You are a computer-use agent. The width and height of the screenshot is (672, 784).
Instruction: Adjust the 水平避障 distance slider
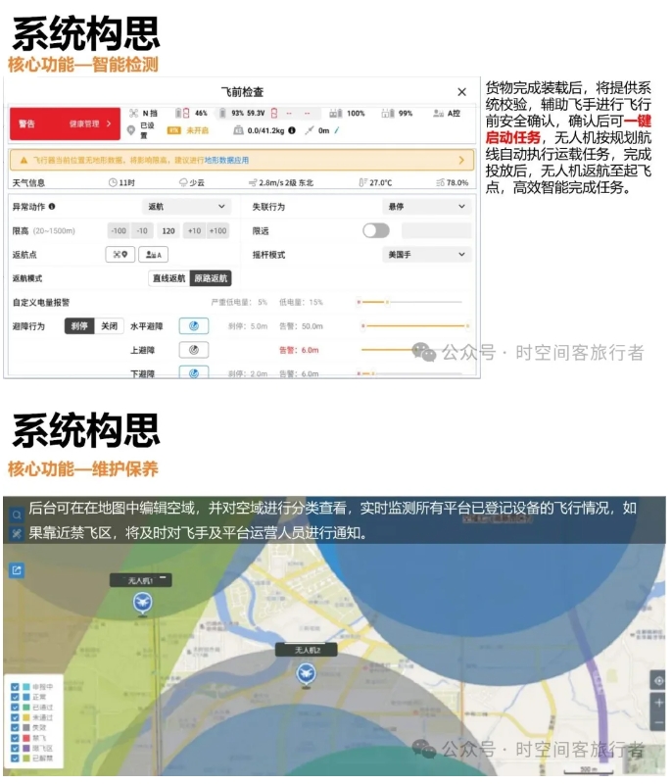click(415, 326)
